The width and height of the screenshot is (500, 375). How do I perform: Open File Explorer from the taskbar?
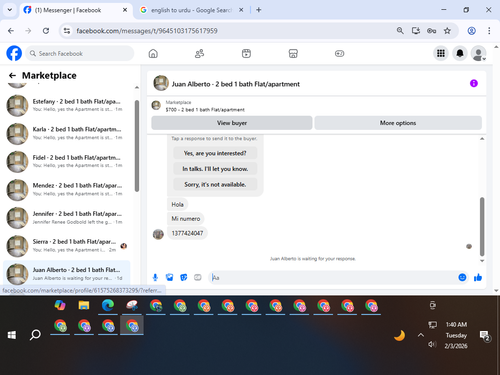[x=84, y=305]
